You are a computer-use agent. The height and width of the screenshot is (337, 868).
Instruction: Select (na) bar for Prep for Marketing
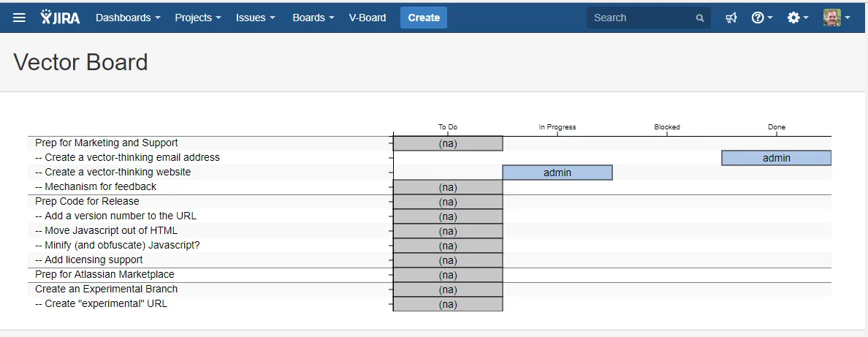coord(448,143)
